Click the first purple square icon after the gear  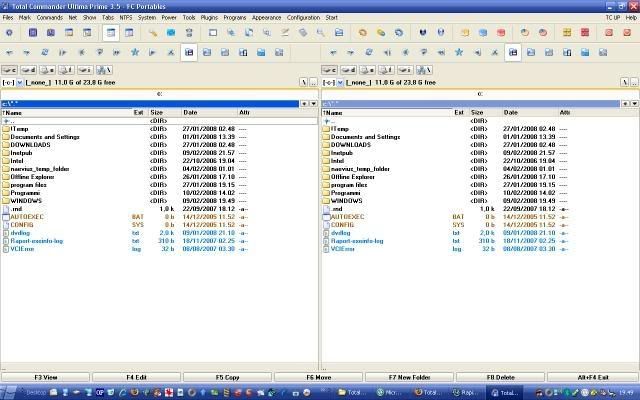33,33
